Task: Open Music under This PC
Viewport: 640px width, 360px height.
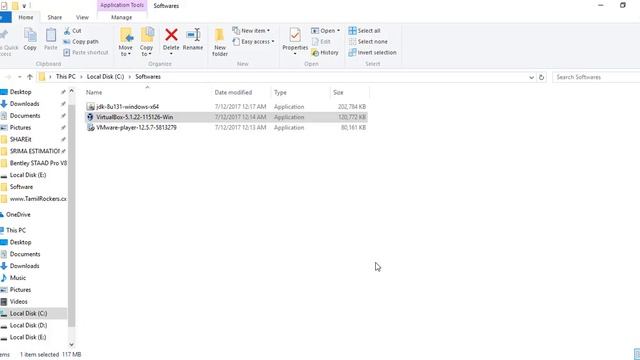Action: pyautogui.click(x=18, y=278)
